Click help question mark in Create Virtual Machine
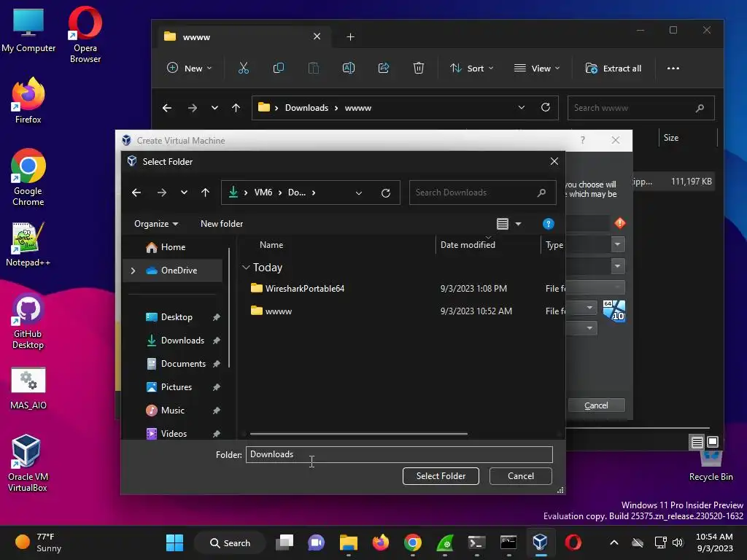This screenshot has height=560, width=747. [583, 140]
